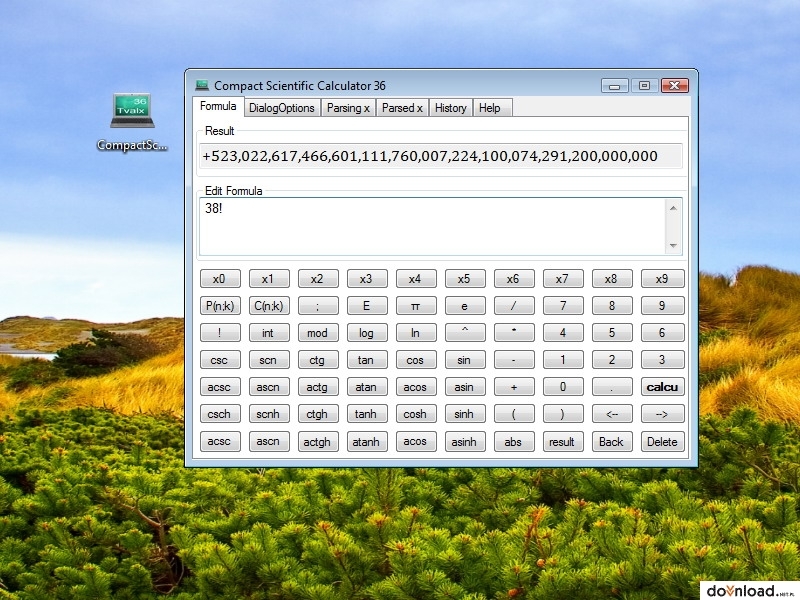Screen dimensions: 800x600
Task: Insert variable x9
Action: click(x=662, y=279)
